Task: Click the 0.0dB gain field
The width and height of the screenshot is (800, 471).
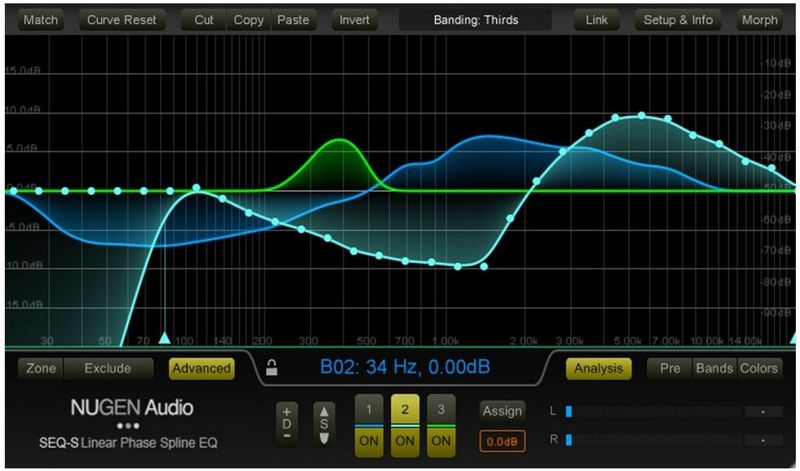Action: coord(502,441)
